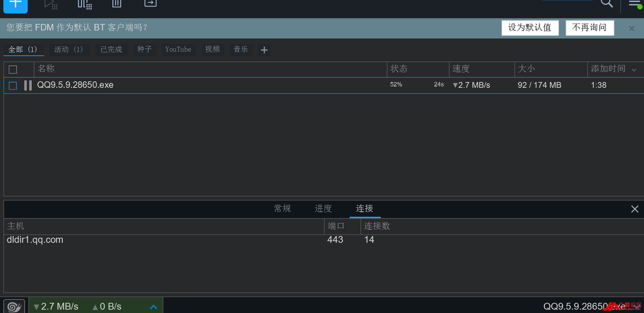Viewport: 644px width, 313px height.
Task: Open the main hamburger menu
Action: click(635, 4)
